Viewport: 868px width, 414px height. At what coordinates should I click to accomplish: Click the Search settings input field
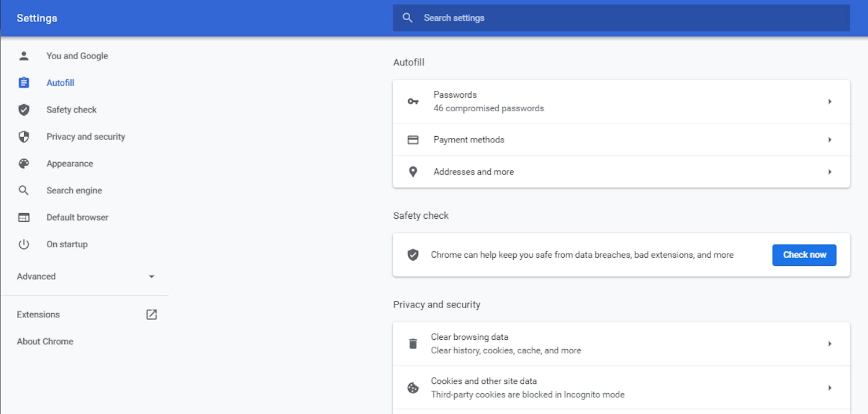[x=579, y=17]
